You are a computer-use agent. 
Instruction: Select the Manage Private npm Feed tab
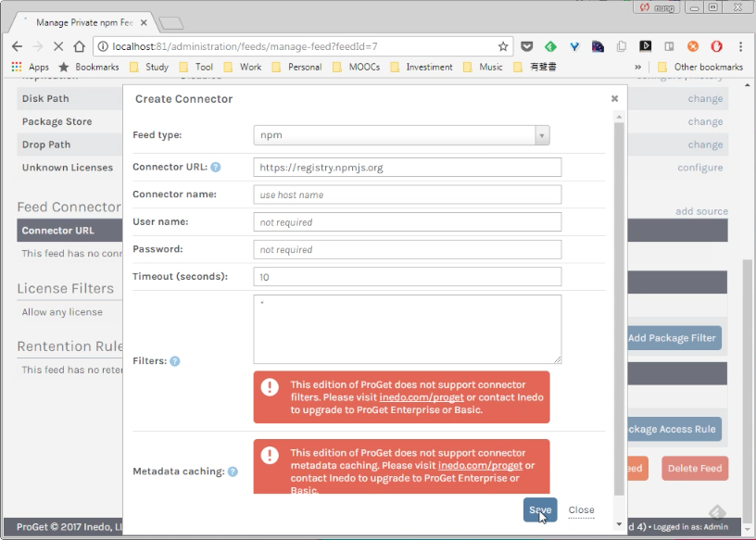84,22
